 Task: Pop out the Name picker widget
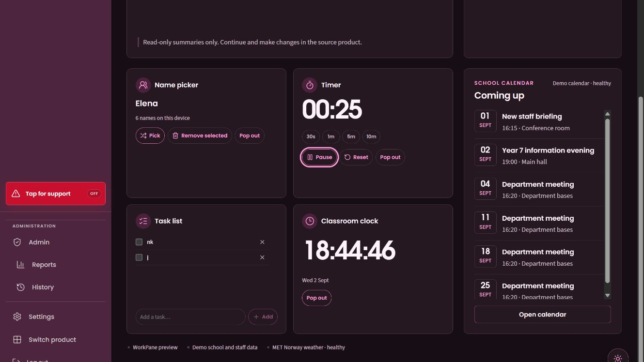click(x=250, y=136)
